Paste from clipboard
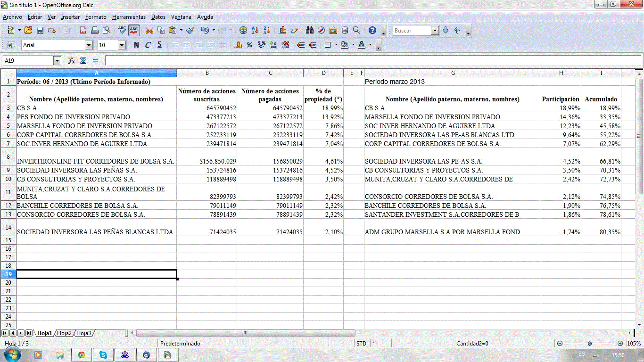 [x=173, y=30]
